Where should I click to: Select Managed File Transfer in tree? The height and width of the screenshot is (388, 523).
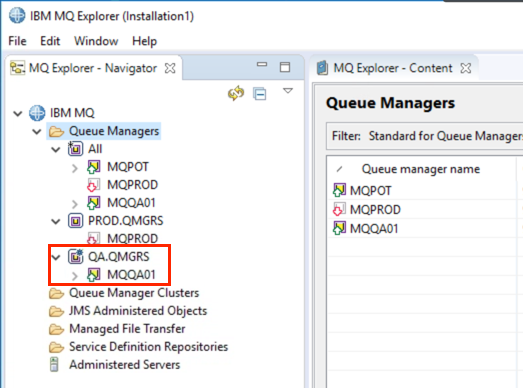pos(127,329)
